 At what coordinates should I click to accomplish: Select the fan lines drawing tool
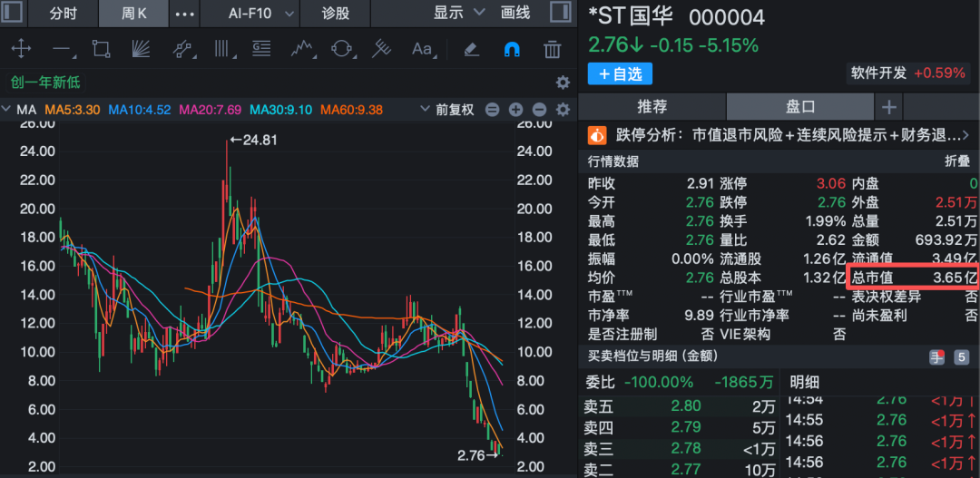141,49
